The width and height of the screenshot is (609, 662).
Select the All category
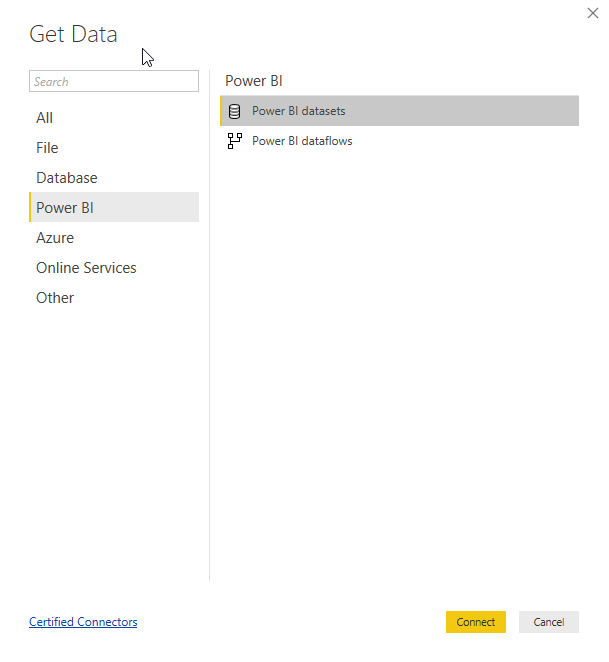[114, 118]
